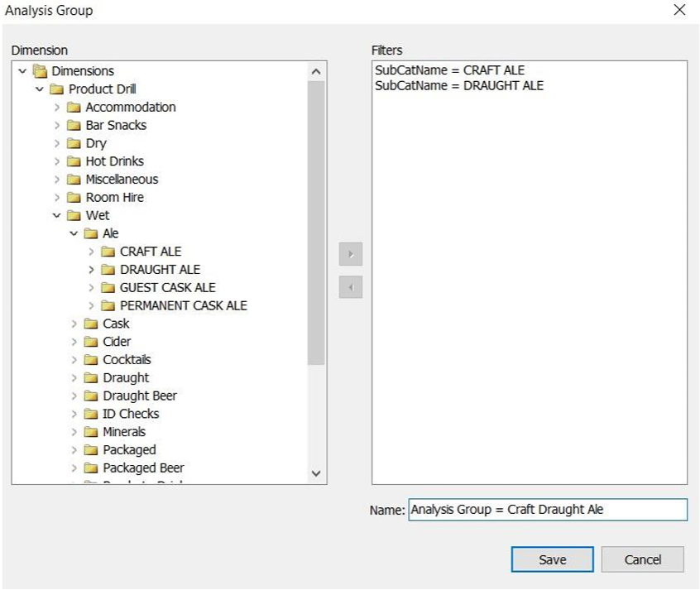Click the dimension tree scroll down arrow
The image size is (700, 590).
(315, 473)
